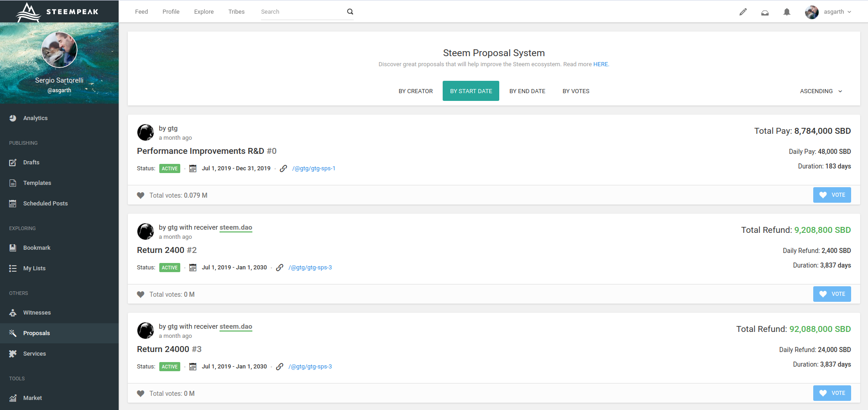Click the Services puzzle icon
The height and width of the screenshot is (410, 868).
click(13, 354)
